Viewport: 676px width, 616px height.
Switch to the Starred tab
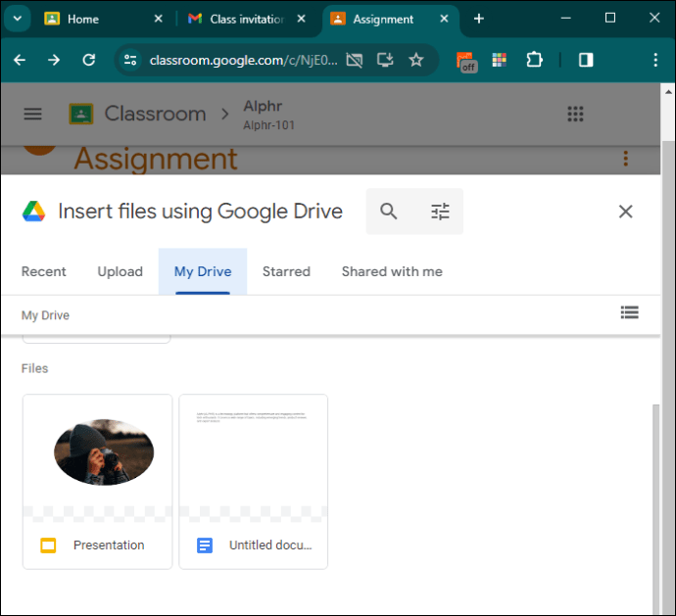click(286, 271)
